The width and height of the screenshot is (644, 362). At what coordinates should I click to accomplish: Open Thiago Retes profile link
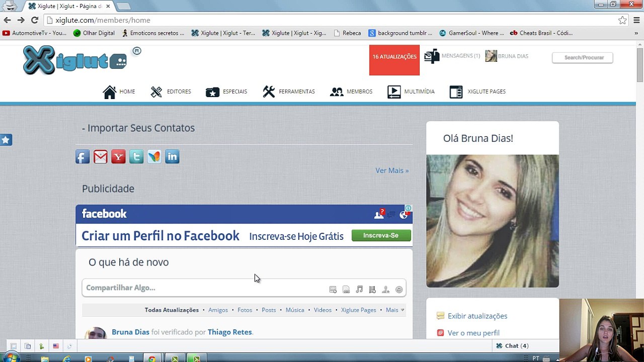tap(229, 332)
